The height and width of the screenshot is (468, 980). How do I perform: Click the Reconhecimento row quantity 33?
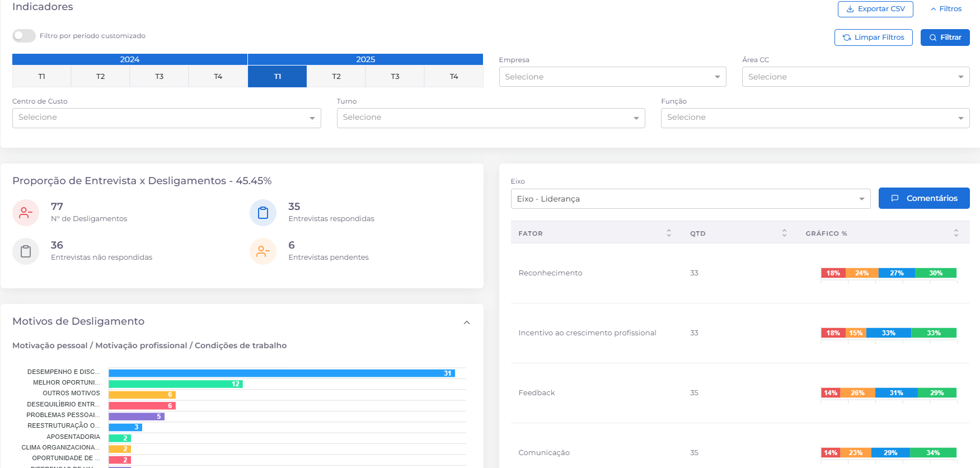(694, 273)
